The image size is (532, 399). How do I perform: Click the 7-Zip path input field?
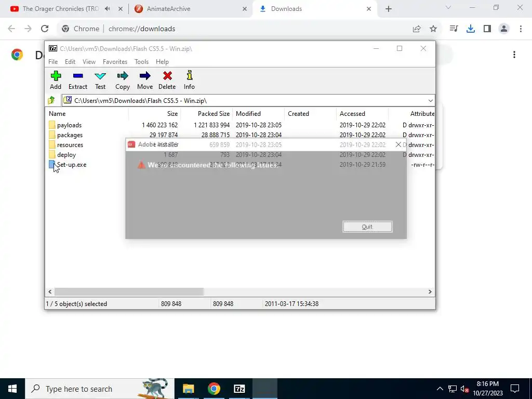point(248,101)
